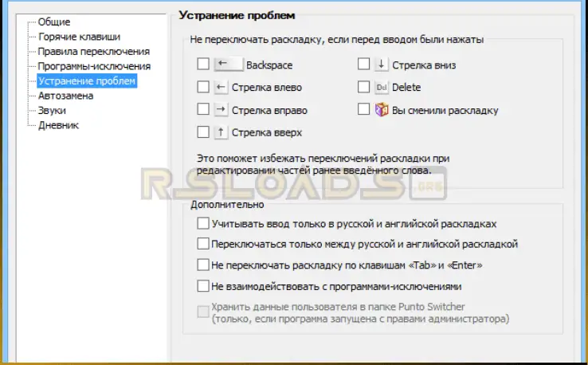This screenshot has height=365, width=588.
Task: Open the 'Дневник' settings page
Action: pos(58,125)
